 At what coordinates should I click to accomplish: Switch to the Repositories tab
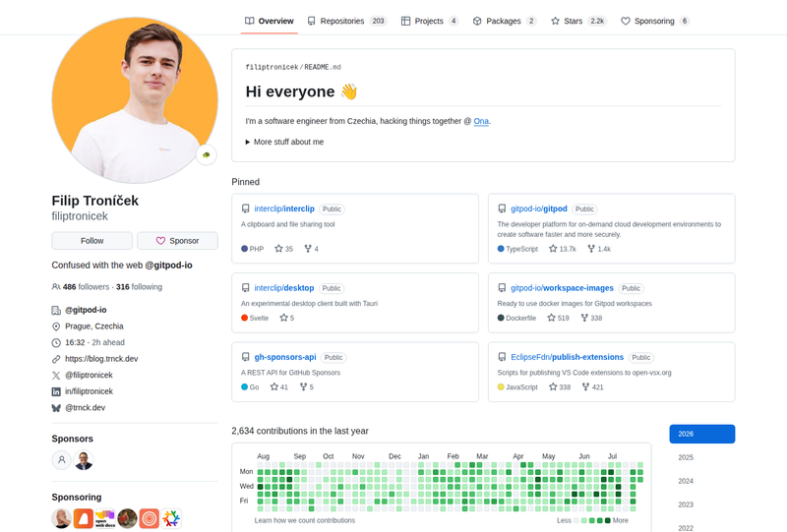(x=347, y=21)
